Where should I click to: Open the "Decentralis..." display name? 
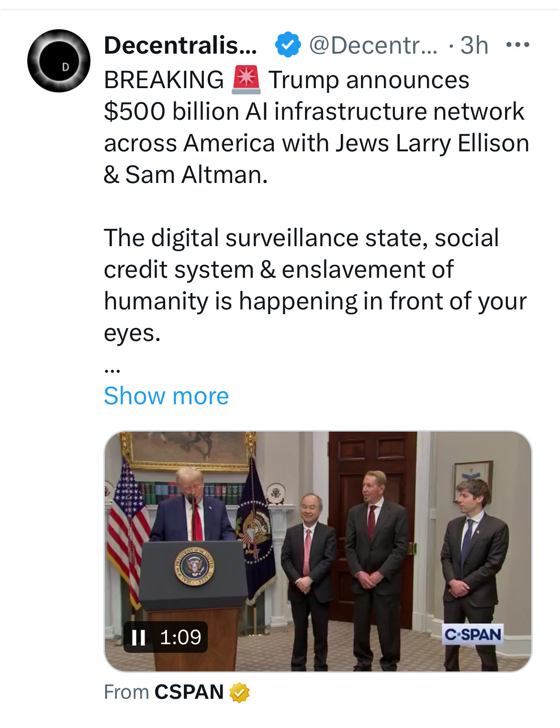pyautogui.click(x=180, y=45)
